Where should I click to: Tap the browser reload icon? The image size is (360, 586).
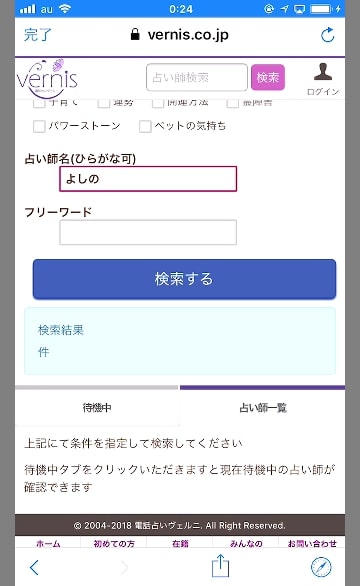327,35
